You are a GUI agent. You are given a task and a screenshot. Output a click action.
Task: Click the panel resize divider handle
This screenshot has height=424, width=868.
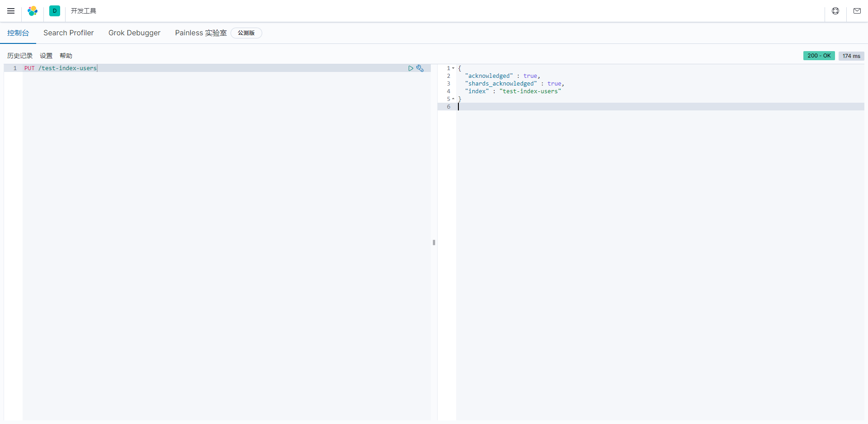[434, 243]
